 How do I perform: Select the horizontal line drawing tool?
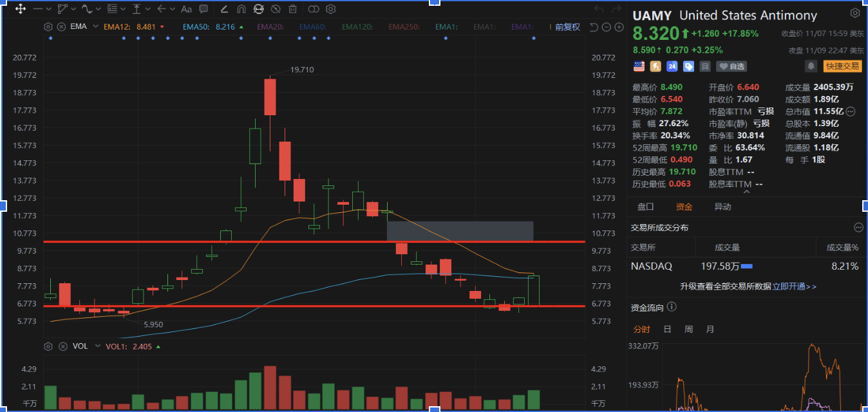click(x=38, y=9)
